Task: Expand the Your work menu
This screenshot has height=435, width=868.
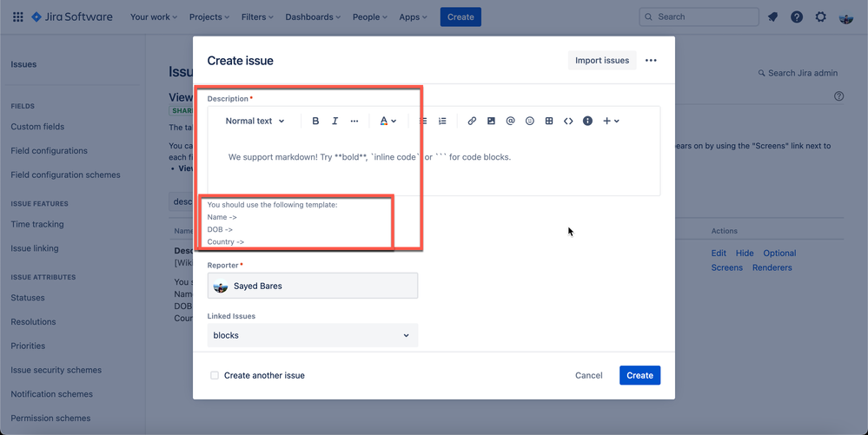Action: [154, 17]
